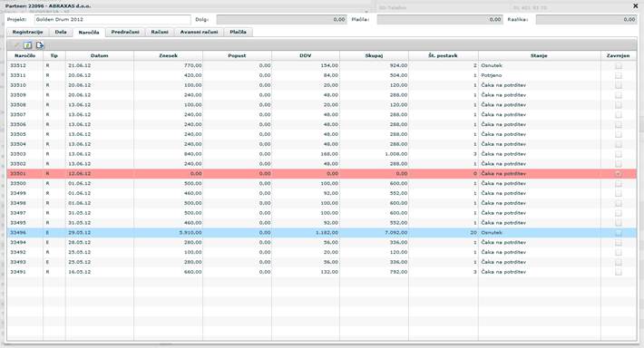Sort by the Stanje column header
This screenshot has height=348, width=644.
click(539, 55)
